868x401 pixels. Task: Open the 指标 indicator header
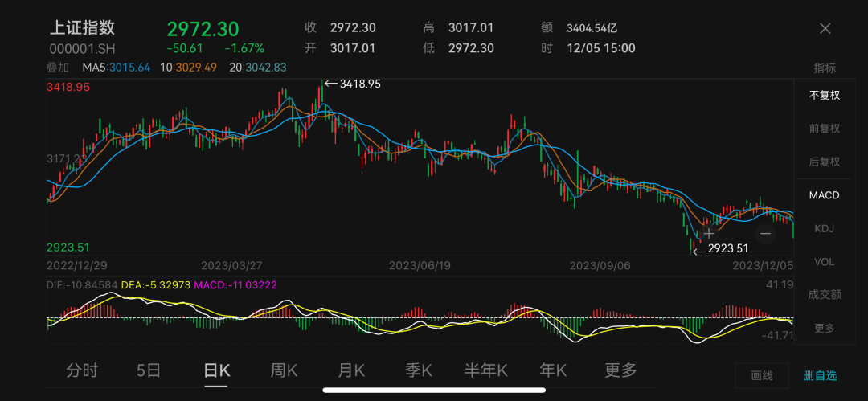click(825, 68)
